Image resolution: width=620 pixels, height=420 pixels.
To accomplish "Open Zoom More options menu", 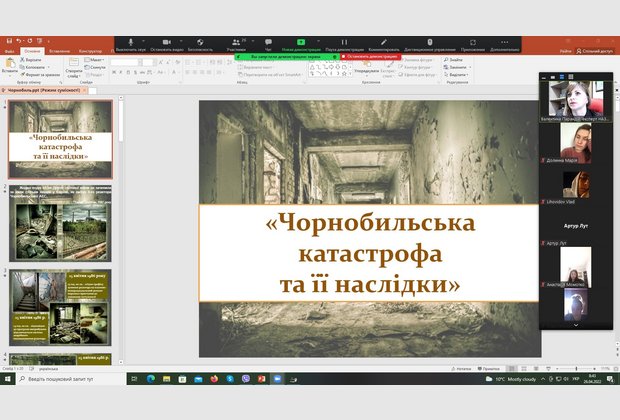I will [505, 45].
